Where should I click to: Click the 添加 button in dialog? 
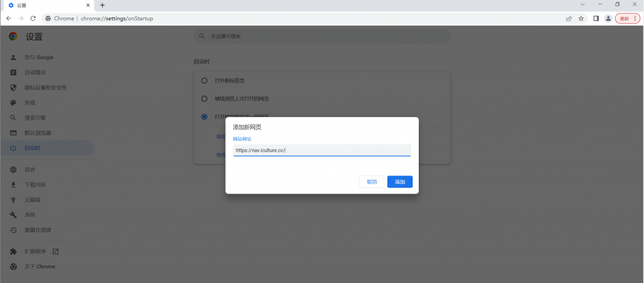tap(399, 182)
